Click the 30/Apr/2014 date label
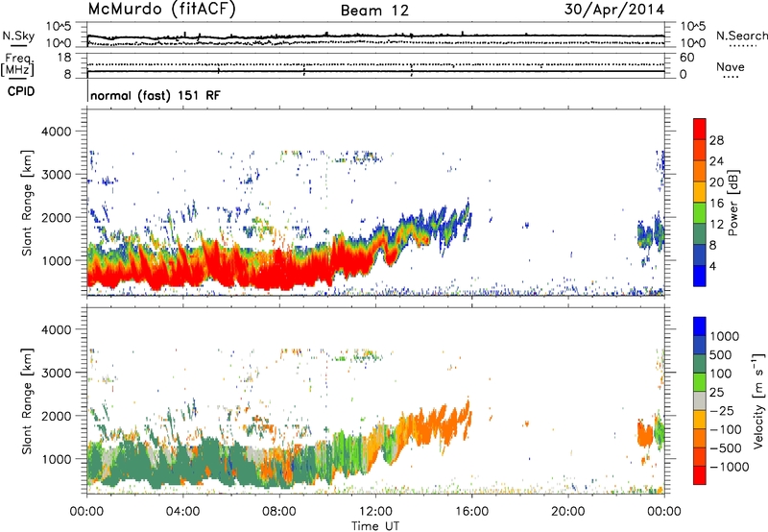The image size is (768, 532). point(614,10)
